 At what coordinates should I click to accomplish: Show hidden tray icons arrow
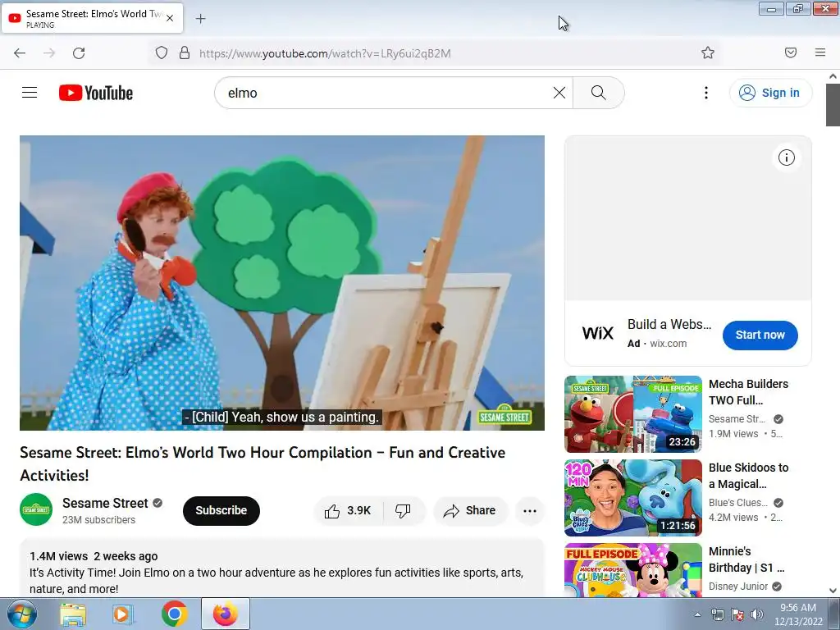(697, 615)
